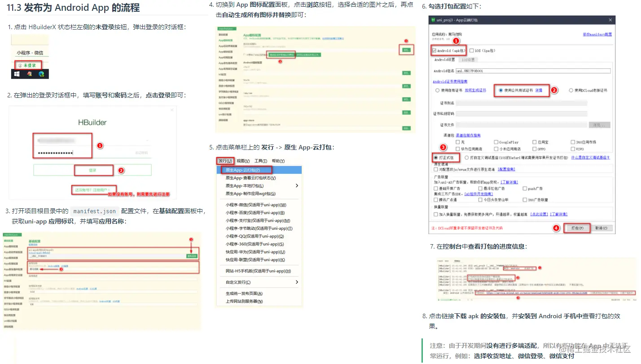Tick the 腾讯广点通 checkbox
This screenshot has height=364, width=641.
[436, 200]
